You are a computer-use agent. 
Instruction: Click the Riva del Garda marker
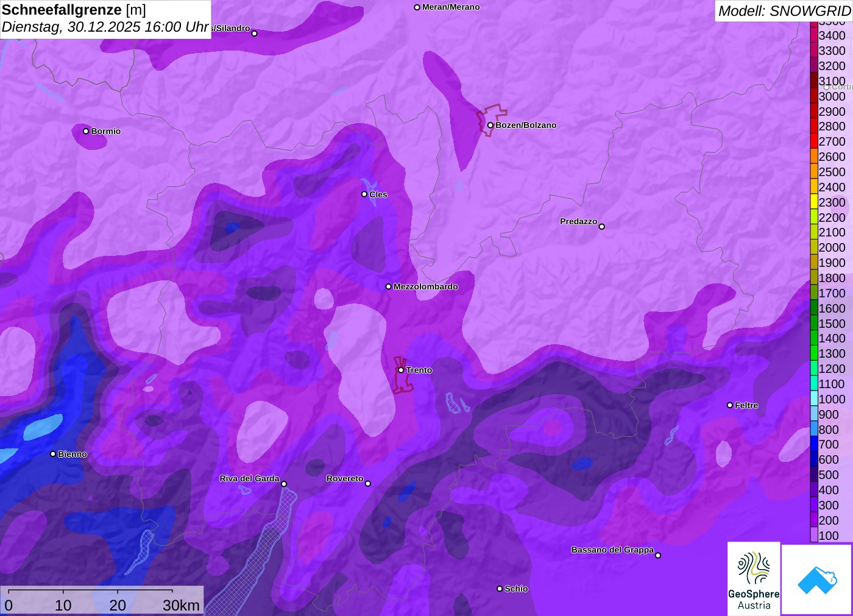[x=284, y=484]
